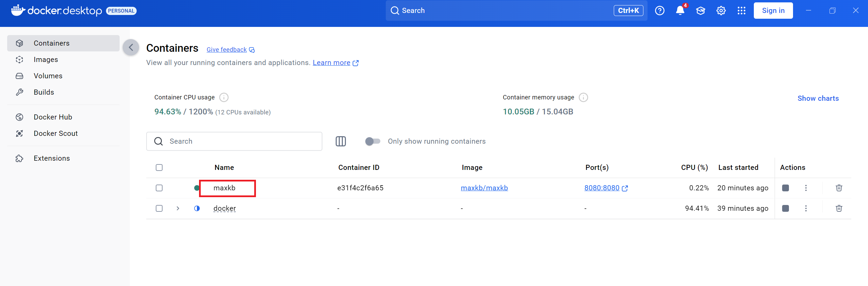Open the docker stack name
Viewport: 868px width, 286px height.
click(225, 208)
